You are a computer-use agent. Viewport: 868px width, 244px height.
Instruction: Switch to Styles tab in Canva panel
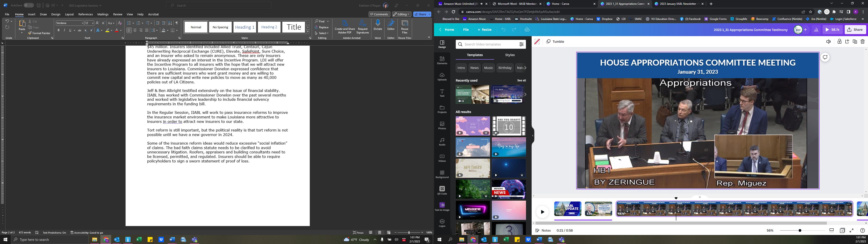[x=509, y=55]
